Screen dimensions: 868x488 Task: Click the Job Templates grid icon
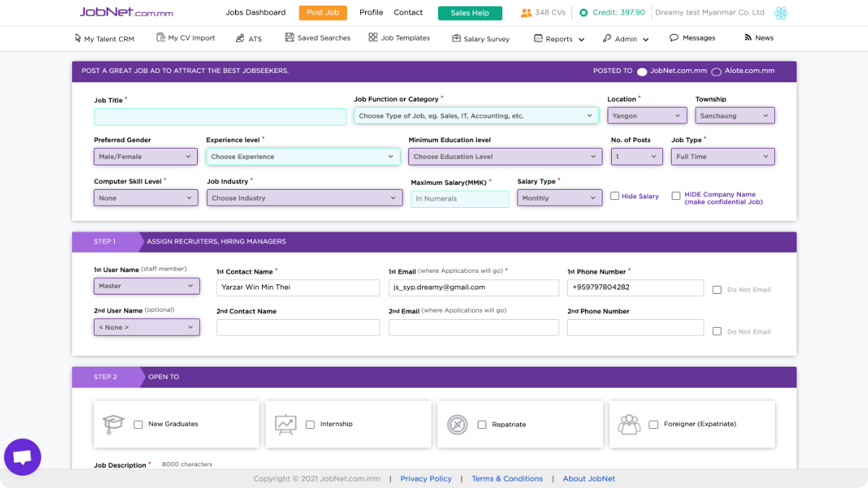[x=373, y=38]
